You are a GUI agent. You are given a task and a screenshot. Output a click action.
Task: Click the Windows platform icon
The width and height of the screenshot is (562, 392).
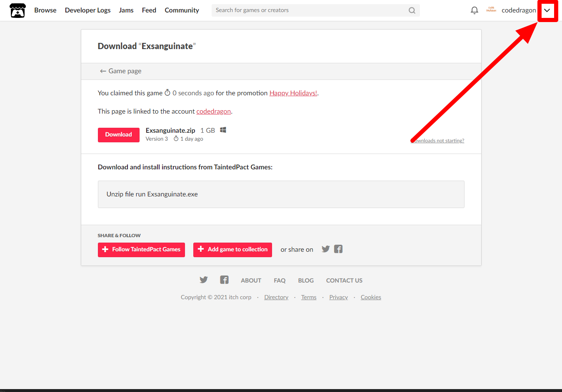coord(223,130)
